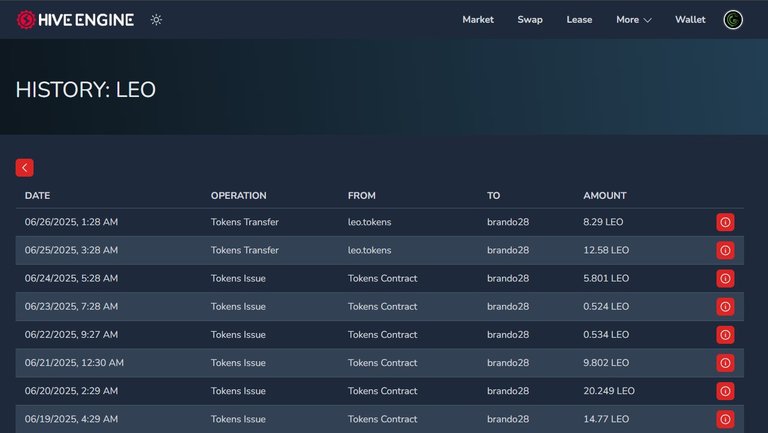This screenshot has width=768, height=433.
Task: Click the 20.249 LEO amount
Action: 609,391
